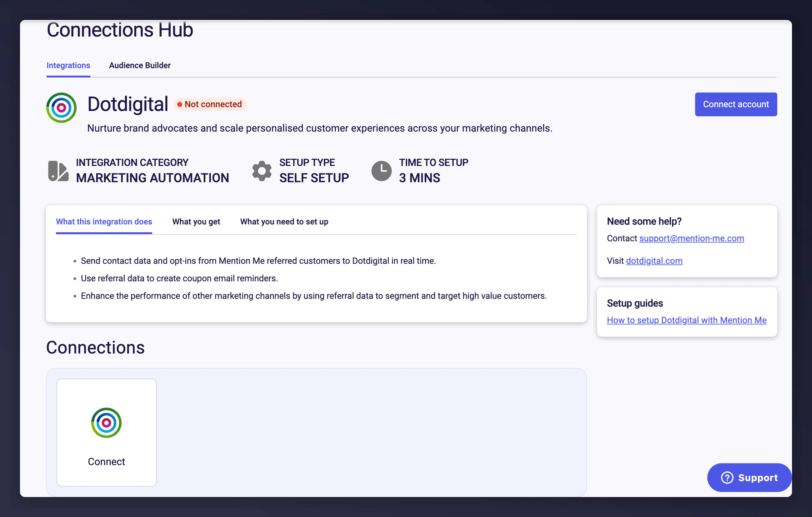Click the bullet about enhancing marketing channels

point(313,296)
